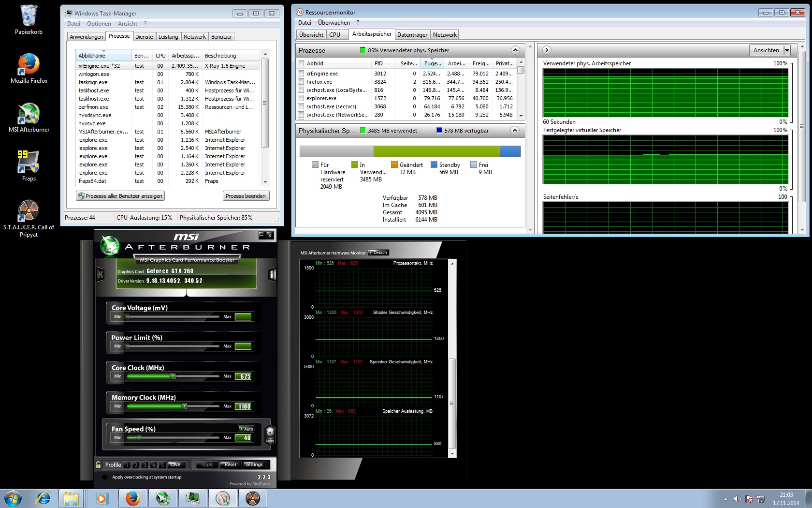This screenshot has height=508, width=812.
Task: Open the Windows Start menu orb
Action: [x=13, y=498]
